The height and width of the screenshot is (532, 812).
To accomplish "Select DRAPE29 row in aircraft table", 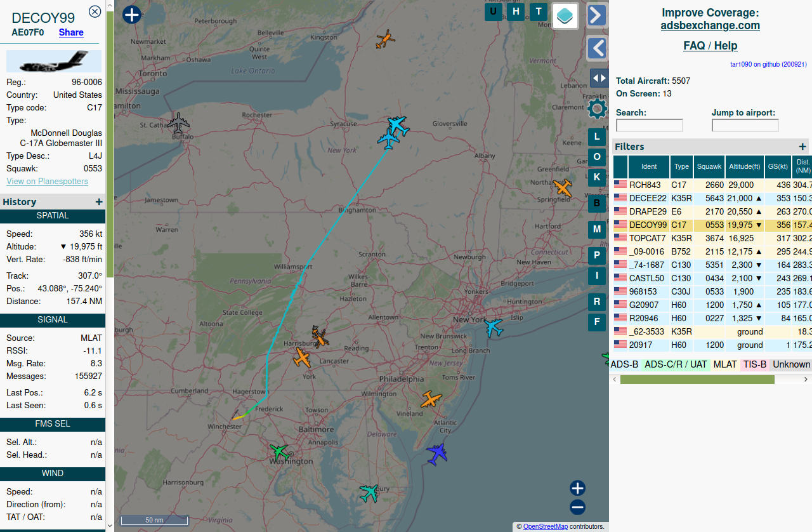I will (x=712, y=212).
